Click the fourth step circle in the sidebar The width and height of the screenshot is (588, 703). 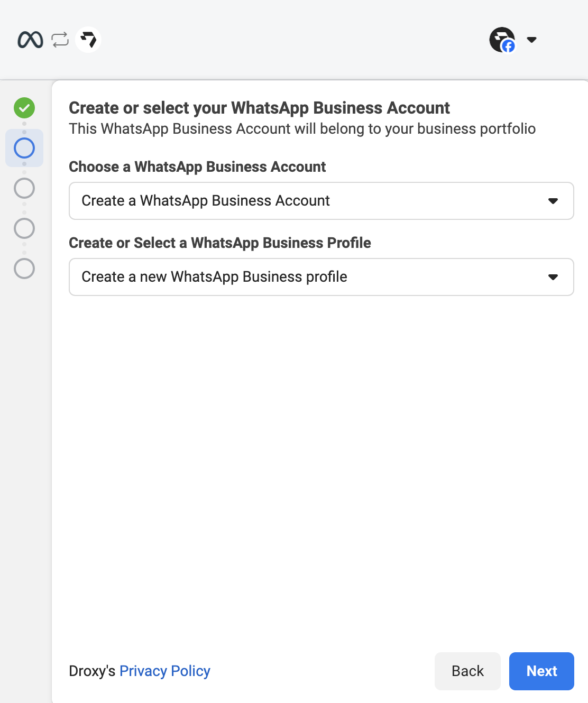[x=24, y=228]
